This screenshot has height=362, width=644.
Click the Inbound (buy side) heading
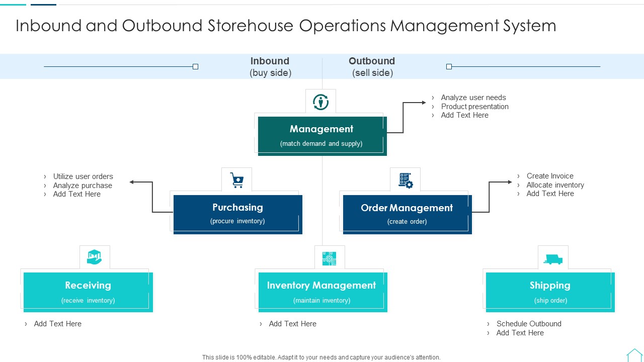point(270,67)
